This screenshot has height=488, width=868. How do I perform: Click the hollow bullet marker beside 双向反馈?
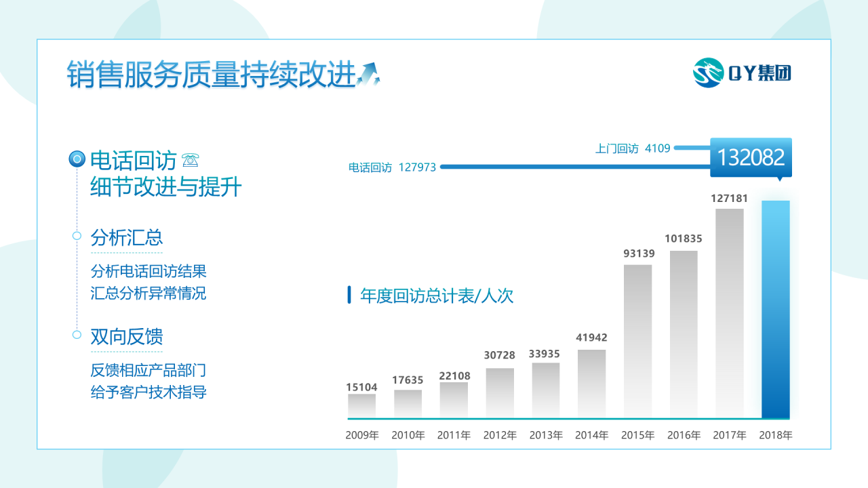click(75, 336)
